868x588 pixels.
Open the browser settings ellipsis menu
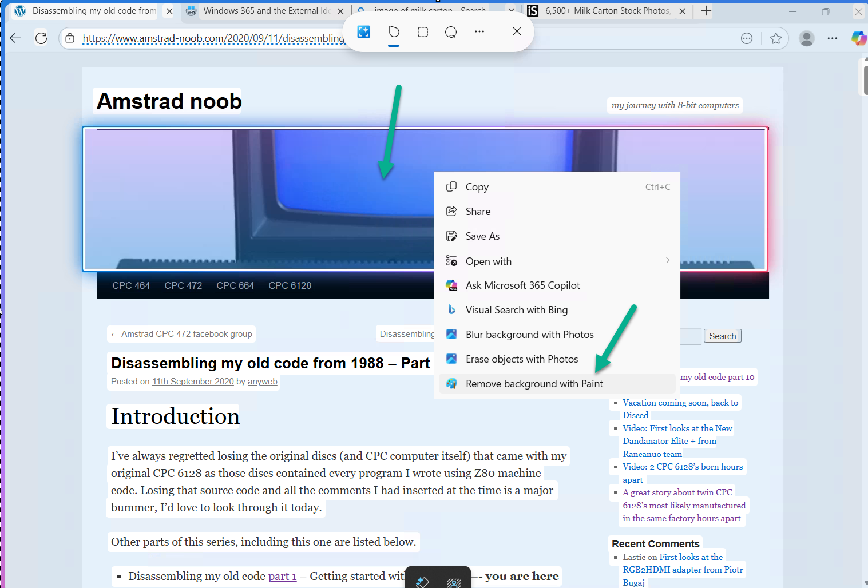click(x=832, y=38)
